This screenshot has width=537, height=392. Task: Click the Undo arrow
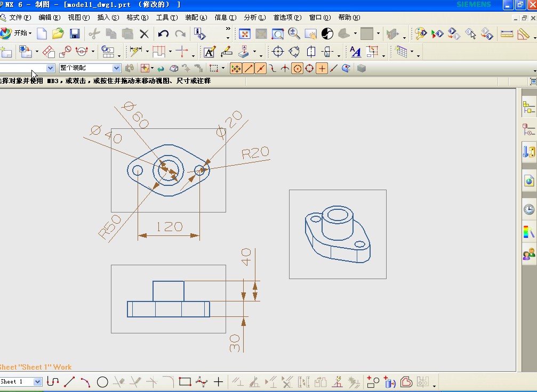(163, 34)
